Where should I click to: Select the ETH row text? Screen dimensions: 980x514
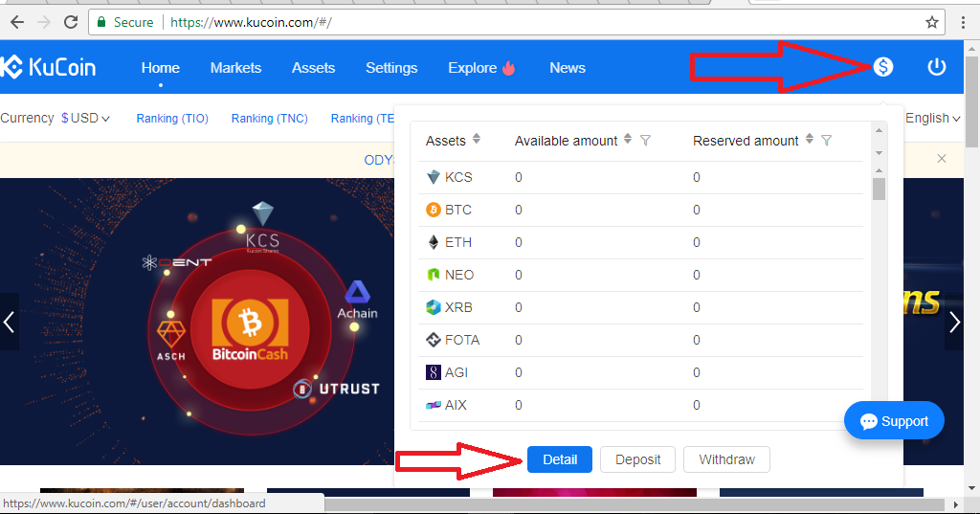pyautogui.click(x=458, y=242)
